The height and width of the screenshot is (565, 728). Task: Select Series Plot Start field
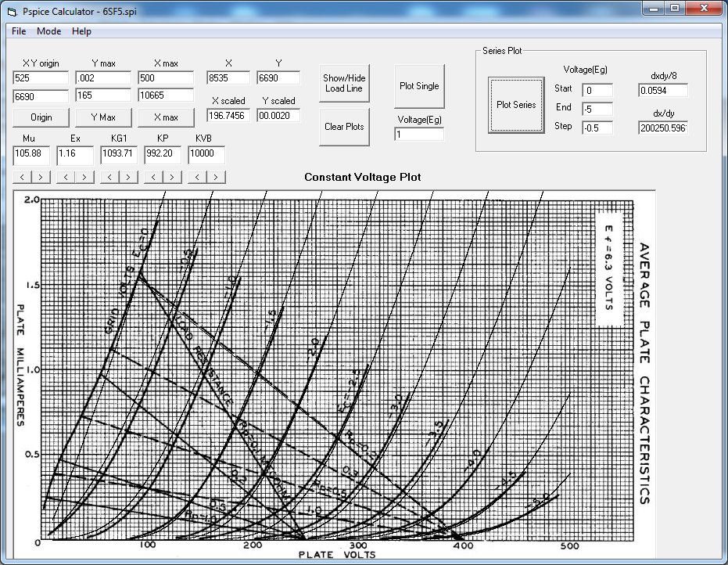coord(597,90)
